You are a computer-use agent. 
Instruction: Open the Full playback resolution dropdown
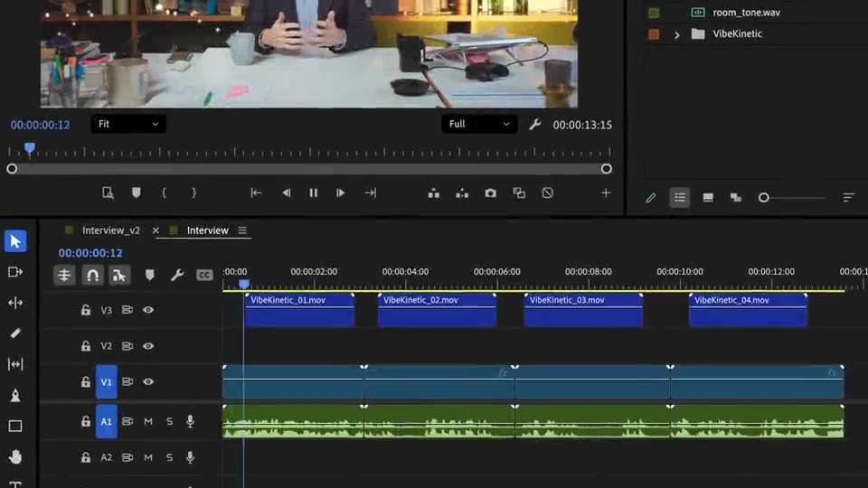point(479,124)
